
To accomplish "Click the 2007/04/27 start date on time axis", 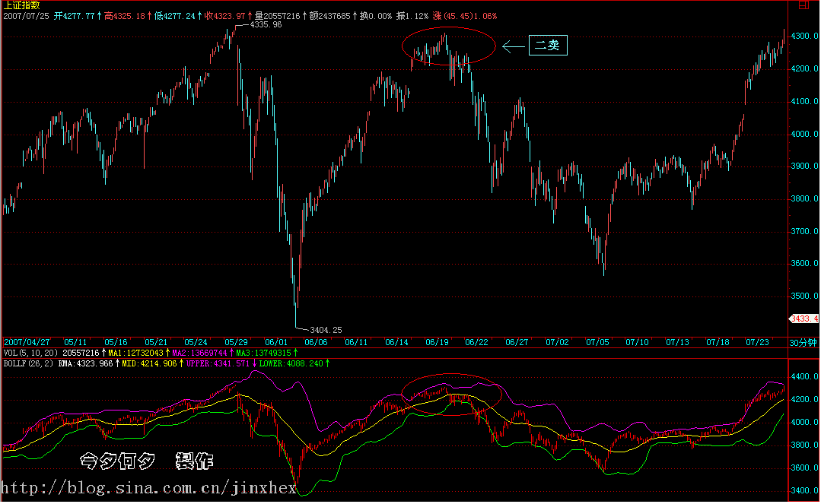I will click(x=26, y=343).
